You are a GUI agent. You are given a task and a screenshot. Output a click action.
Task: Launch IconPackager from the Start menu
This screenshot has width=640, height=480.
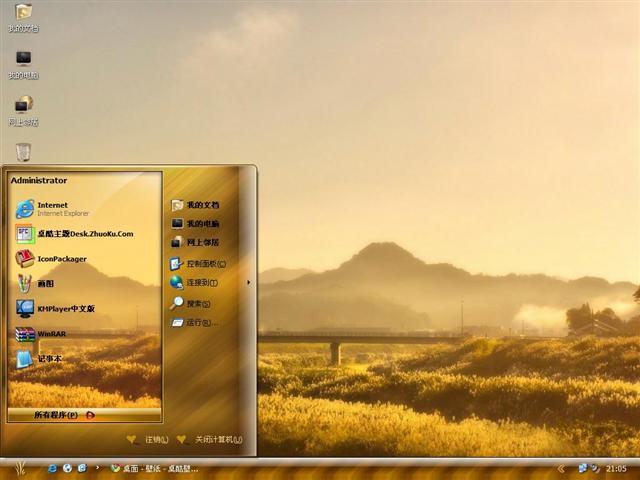point(60,259)
